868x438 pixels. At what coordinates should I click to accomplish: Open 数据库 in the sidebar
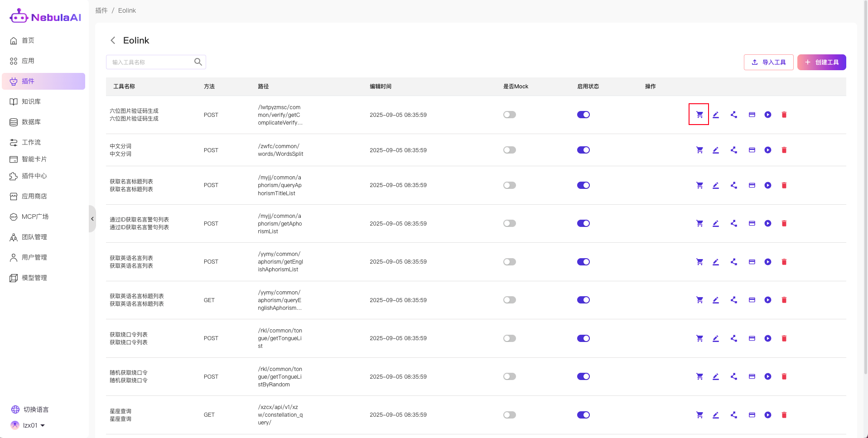click(x=43, y=122)
